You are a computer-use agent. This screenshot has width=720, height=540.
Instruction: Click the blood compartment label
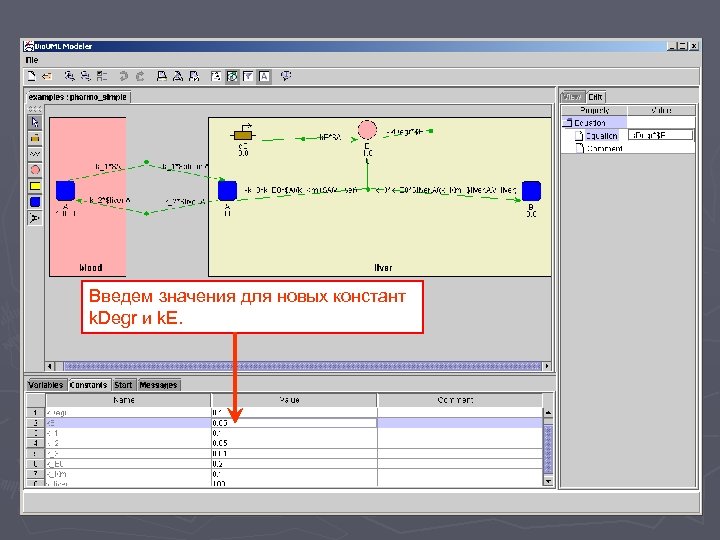91,268
